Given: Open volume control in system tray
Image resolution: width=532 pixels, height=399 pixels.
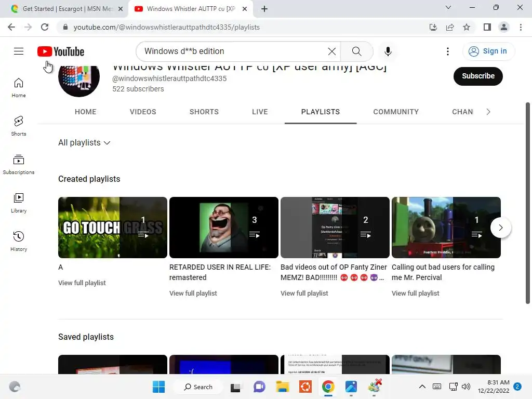Looking at the screenshot, I should point(466,387).
